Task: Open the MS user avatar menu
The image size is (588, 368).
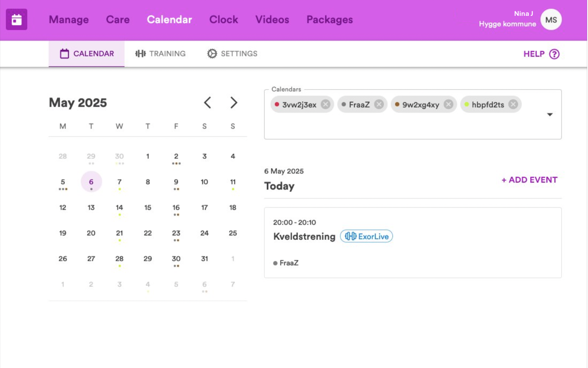Action: point(551,19)
